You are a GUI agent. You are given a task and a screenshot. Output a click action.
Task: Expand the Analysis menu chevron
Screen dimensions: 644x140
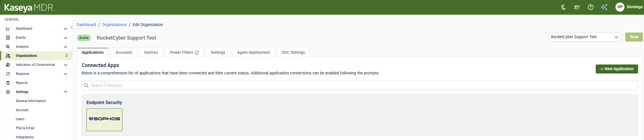point(66,47)
